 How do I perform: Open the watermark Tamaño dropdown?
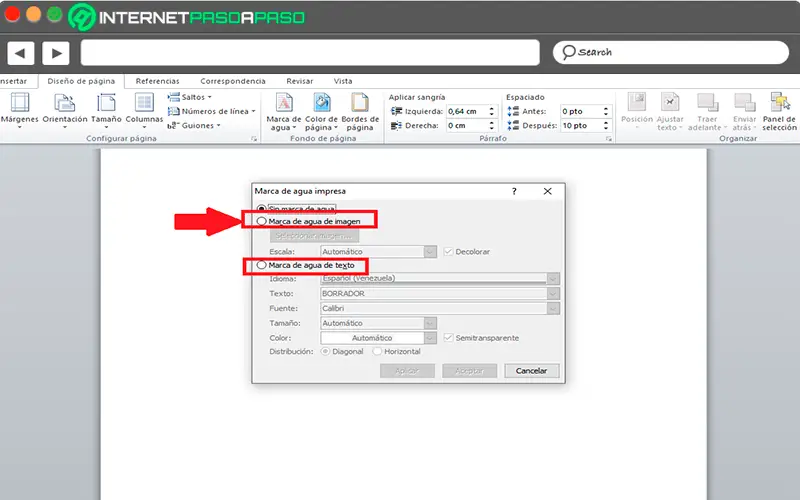(x=430, y=323)
